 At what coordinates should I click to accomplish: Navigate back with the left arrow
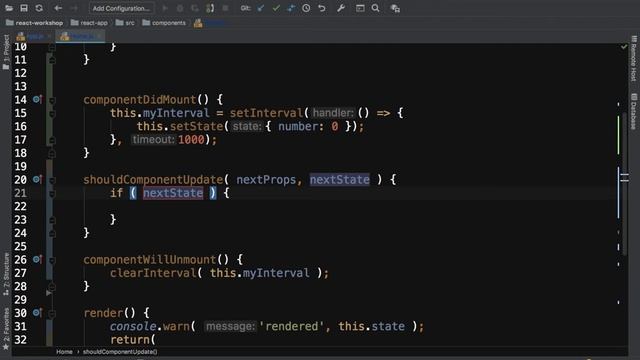click(58, 8)
